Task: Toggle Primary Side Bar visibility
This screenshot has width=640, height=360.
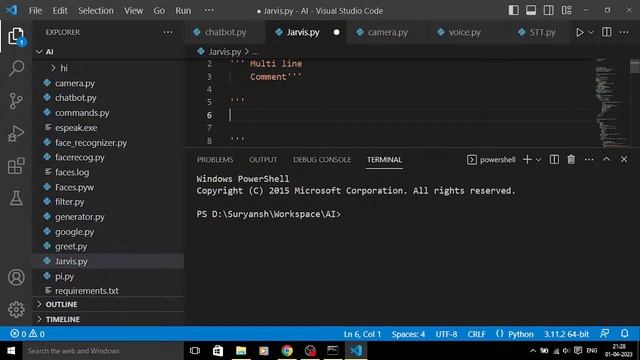Action: [x=513, y=10]
